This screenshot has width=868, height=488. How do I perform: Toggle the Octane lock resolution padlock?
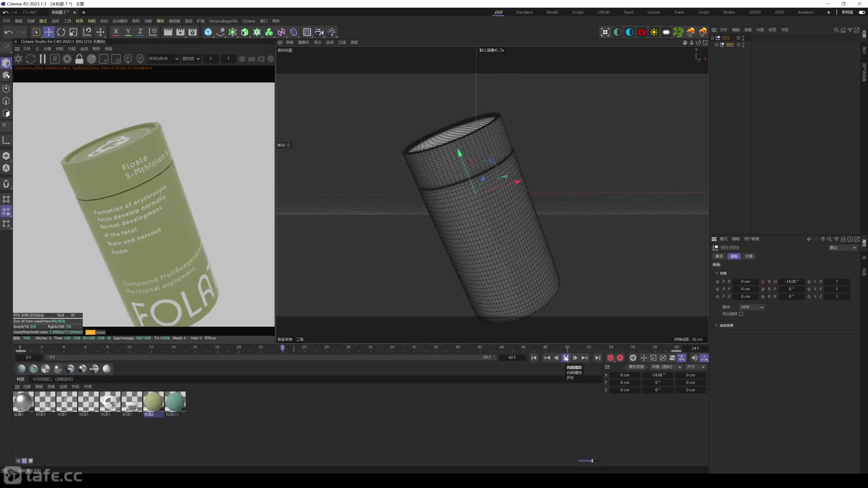click(79, 59)
